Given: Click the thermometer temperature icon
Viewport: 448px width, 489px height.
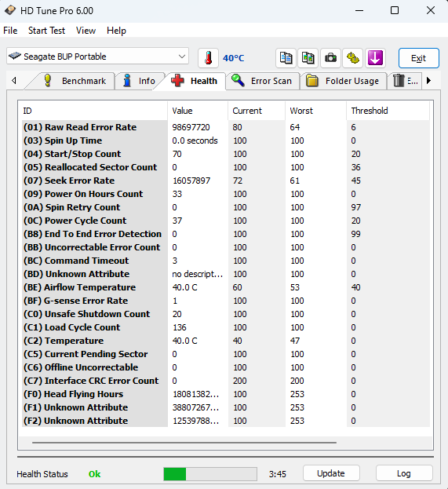Looking at the screenshot, I should pos(208,58).
